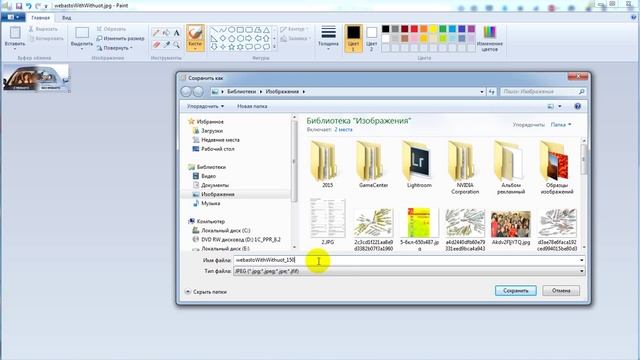Viewport: 640px width, 360px height.
Task: Select Color 1 (Цвет 1) box
Action: coord(353,38)
